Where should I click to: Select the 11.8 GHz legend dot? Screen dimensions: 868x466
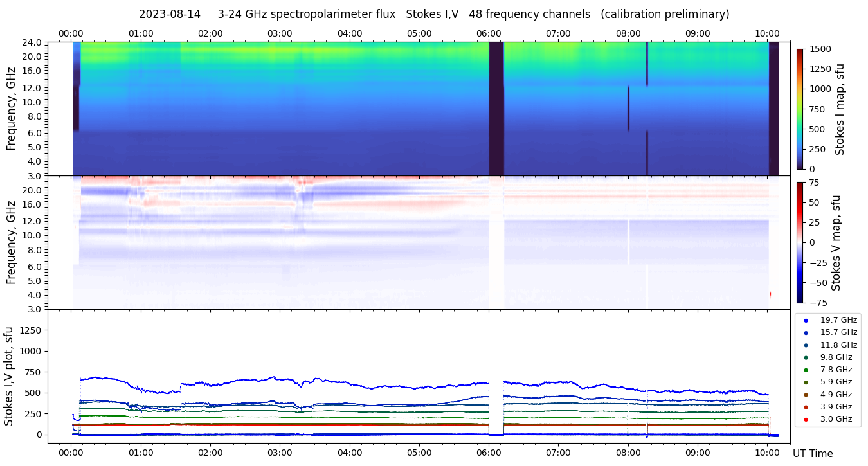point(806,345)
